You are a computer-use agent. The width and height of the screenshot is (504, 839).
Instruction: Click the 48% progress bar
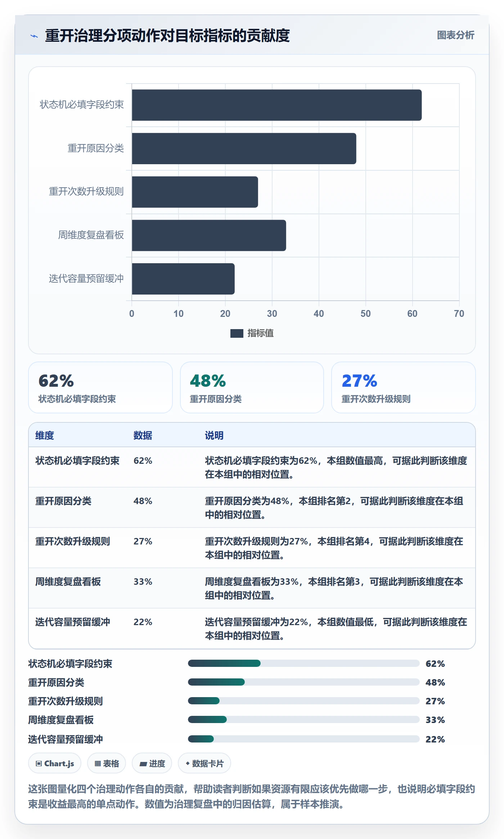(x=303, y=682)
